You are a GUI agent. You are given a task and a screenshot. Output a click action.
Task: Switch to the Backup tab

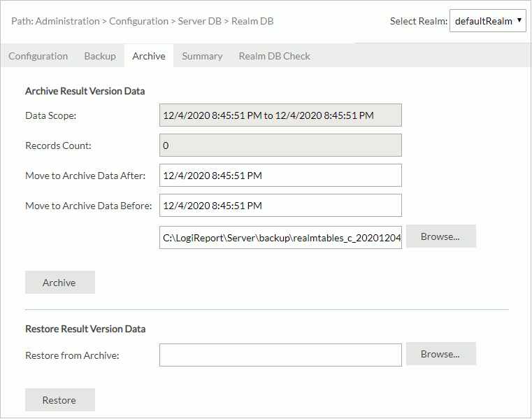(x=100, y=56)
